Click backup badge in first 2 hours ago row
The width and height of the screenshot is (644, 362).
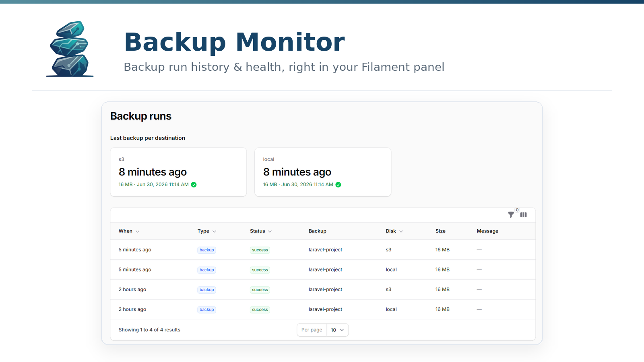tap(207, 290)
